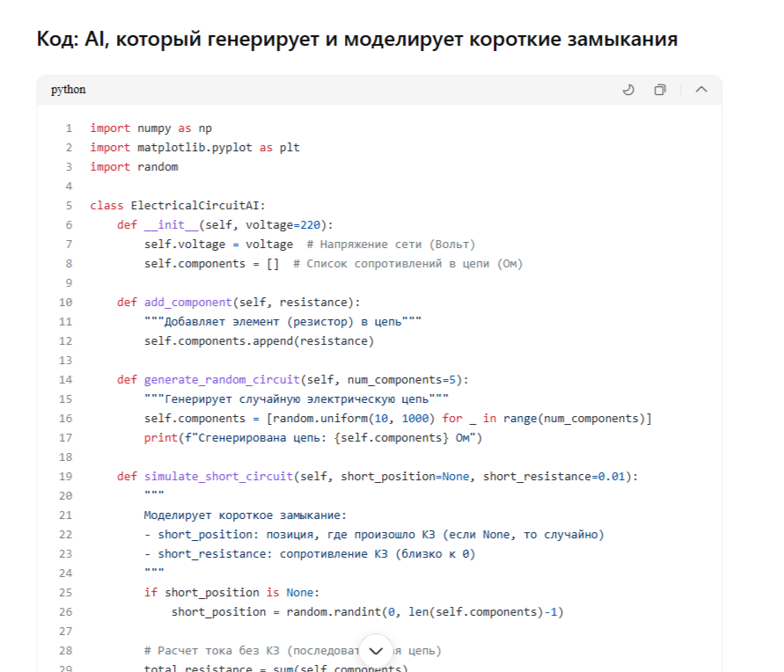Copy the Python code with the copy icon
784x672 pixels.
click(x=660, y=90)
